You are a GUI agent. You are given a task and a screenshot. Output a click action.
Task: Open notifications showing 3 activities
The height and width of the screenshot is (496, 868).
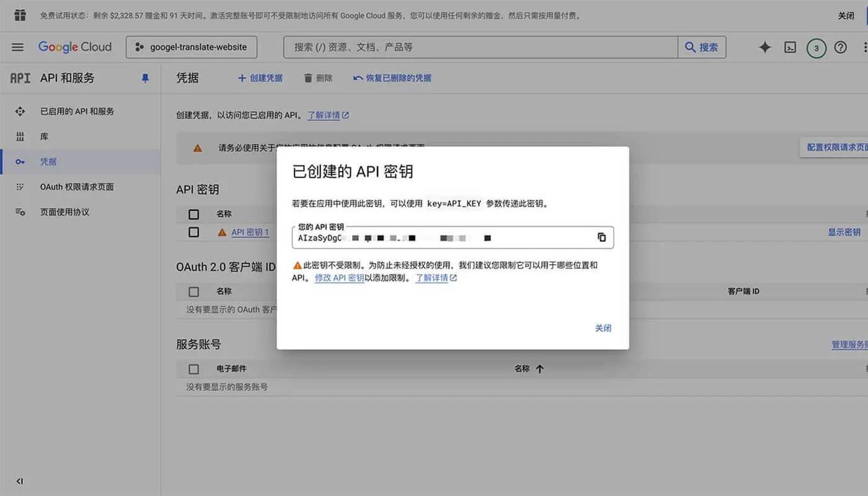click(816, 46)
